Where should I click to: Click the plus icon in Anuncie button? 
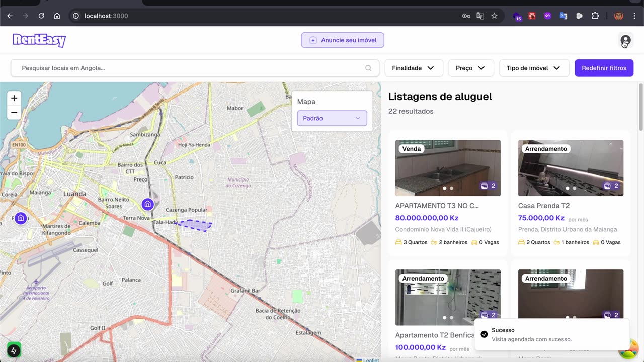click(x=313, y=40)
